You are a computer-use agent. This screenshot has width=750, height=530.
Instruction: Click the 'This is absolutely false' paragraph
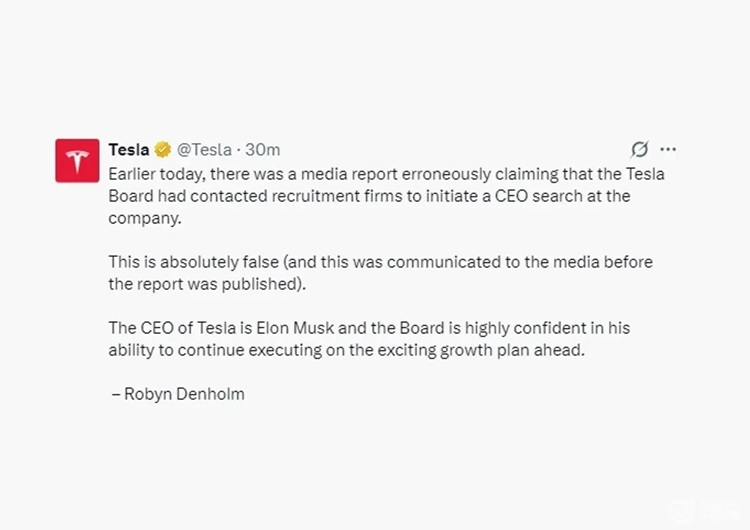[381, 273]
